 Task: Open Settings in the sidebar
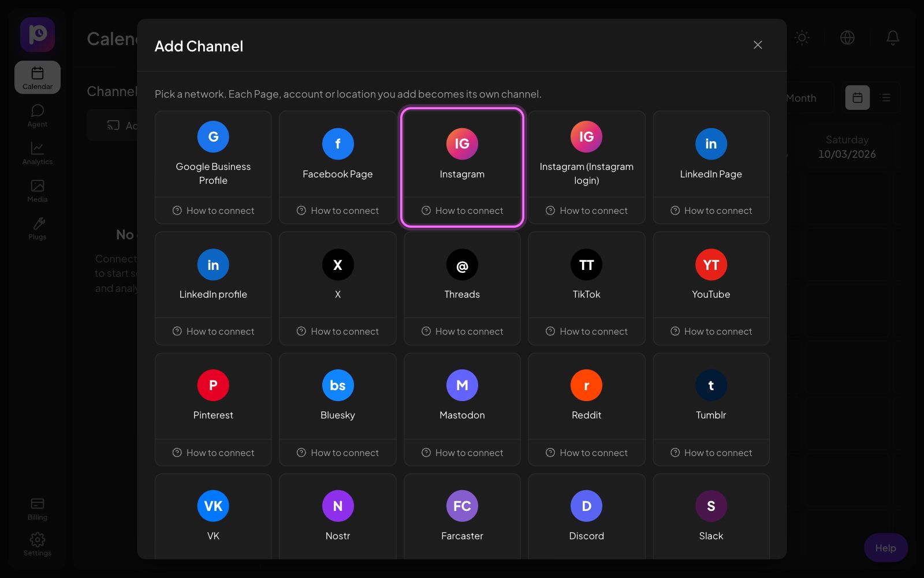point(38,544)
